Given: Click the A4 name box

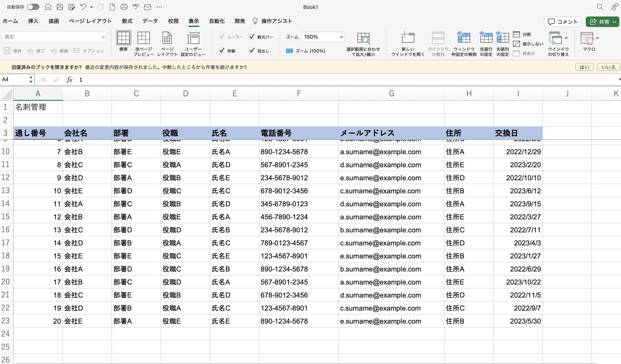Looking at the screenshot, I should 14,79.
